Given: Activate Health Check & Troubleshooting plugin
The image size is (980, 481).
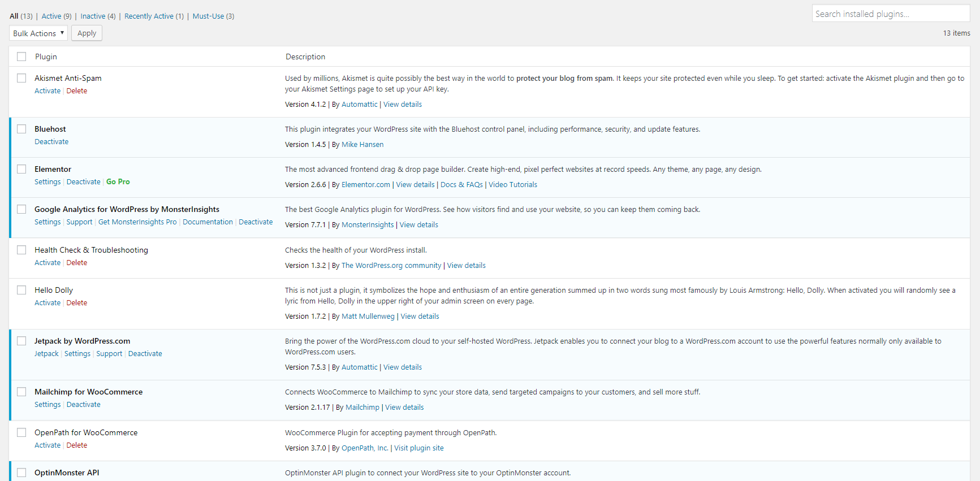Looking at the screenshot, I should coord(48,263).
